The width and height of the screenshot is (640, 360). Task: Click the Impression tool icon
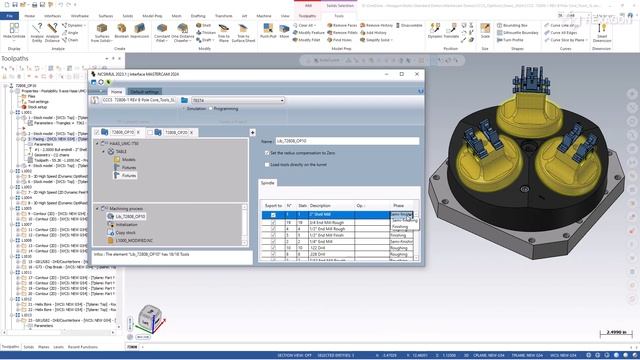click(139, 31)
